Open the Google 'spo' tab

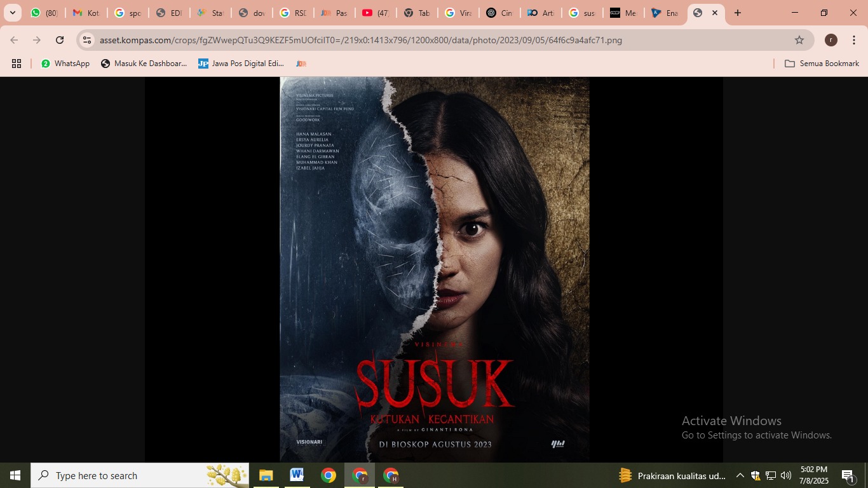tap(127, 13)
